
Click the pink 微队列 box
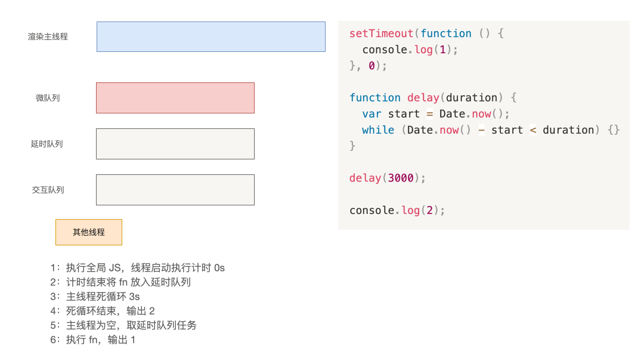(175, 98)
